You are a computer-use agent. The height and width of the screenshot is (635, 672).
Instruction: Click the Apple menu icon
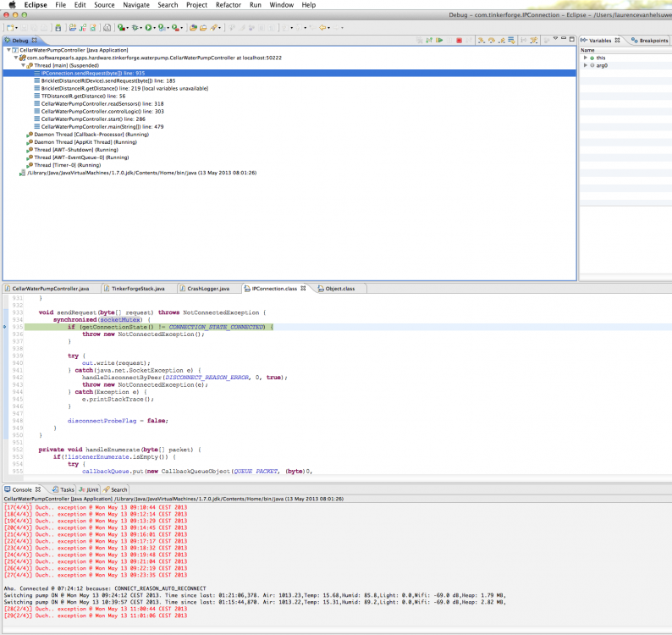[12, 5]
